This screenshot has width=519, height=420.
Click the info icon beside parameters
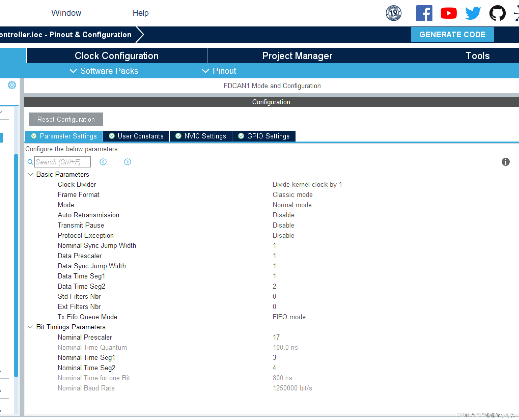pyautogui.click(x=506, y=162)
